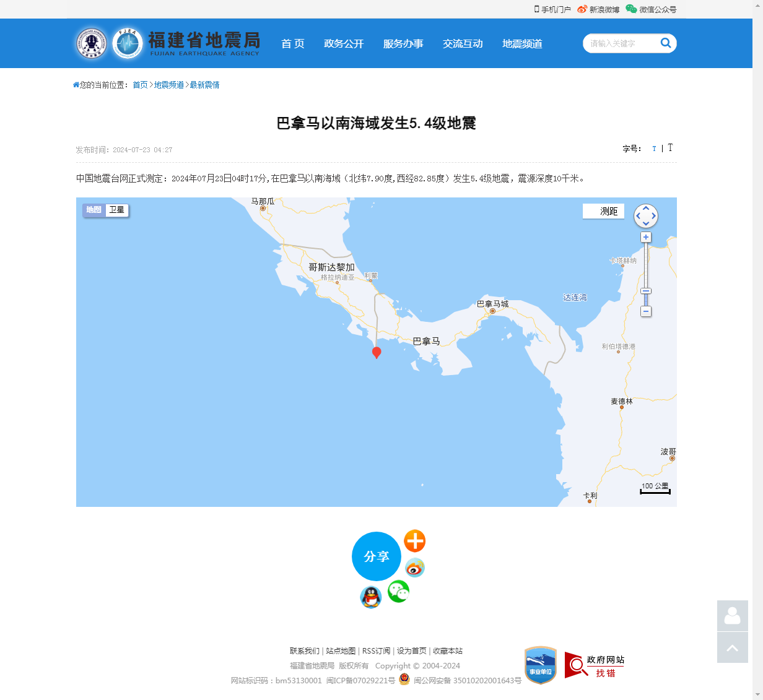Screen dimensions: 763x700
Task: Share via WeChat green icon
Action: click(398, 592)
